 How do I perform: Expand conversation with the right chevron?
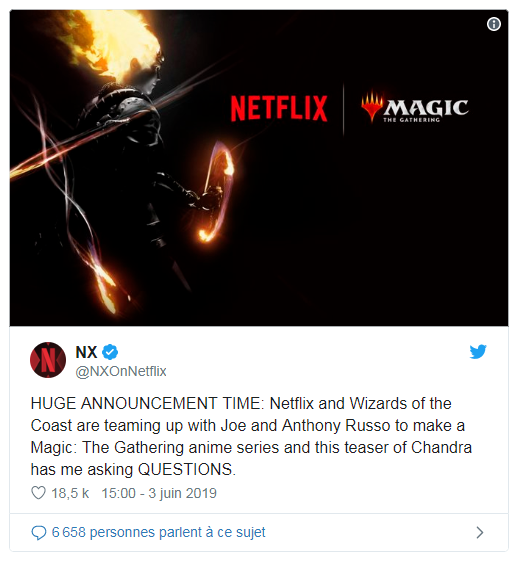click(480, 533)
